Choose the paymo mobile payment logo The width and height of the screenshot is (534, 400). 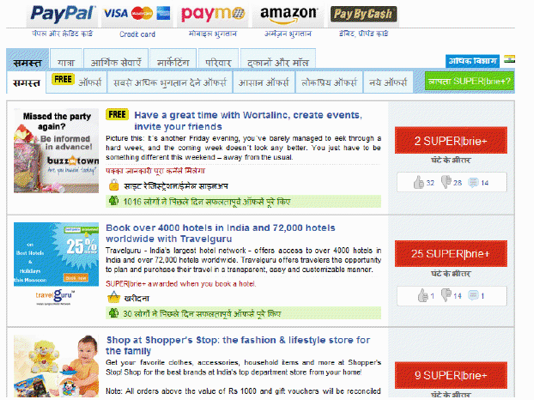213,14
